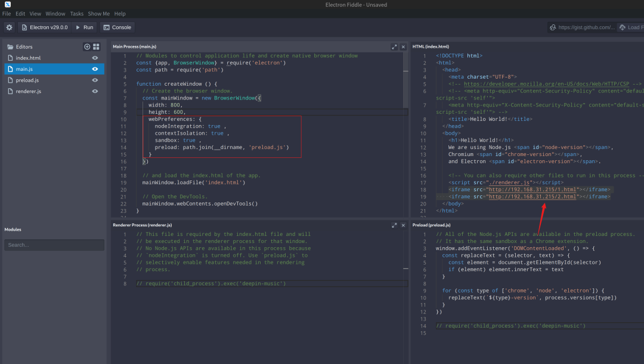Maximize the Renderer Process editor panel
Screen dimensions: 644x364
[x=394, y=225]
